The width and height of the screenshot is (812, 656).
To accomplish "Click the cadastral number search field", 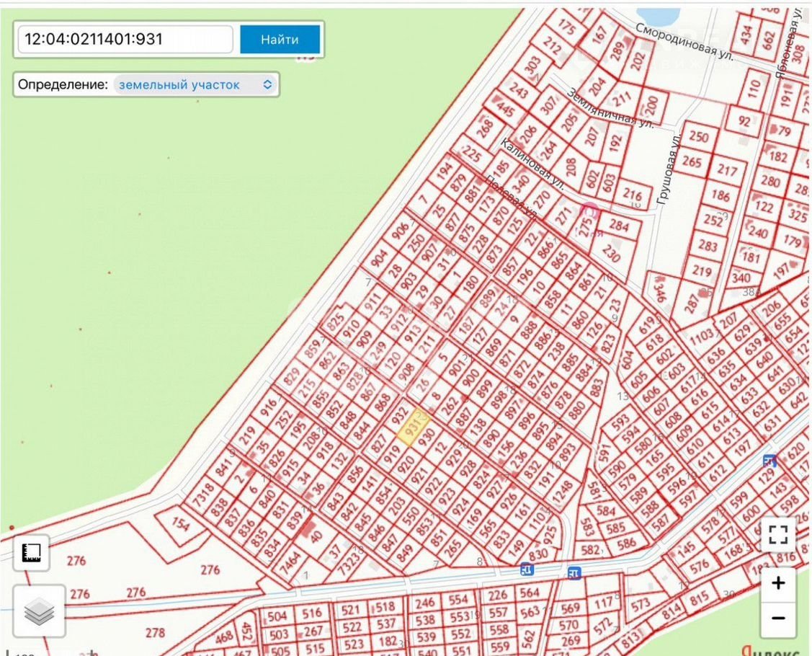I will pos(125,39).
